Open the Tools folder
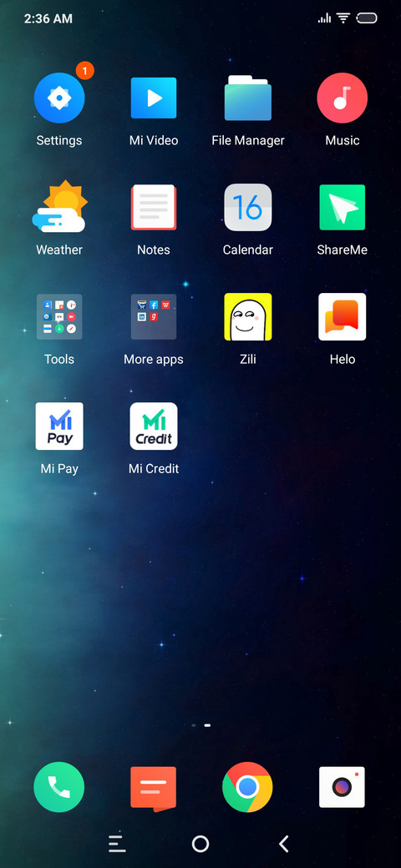The image size is (401, 868). pyautogui.click(x=59, y=316)
